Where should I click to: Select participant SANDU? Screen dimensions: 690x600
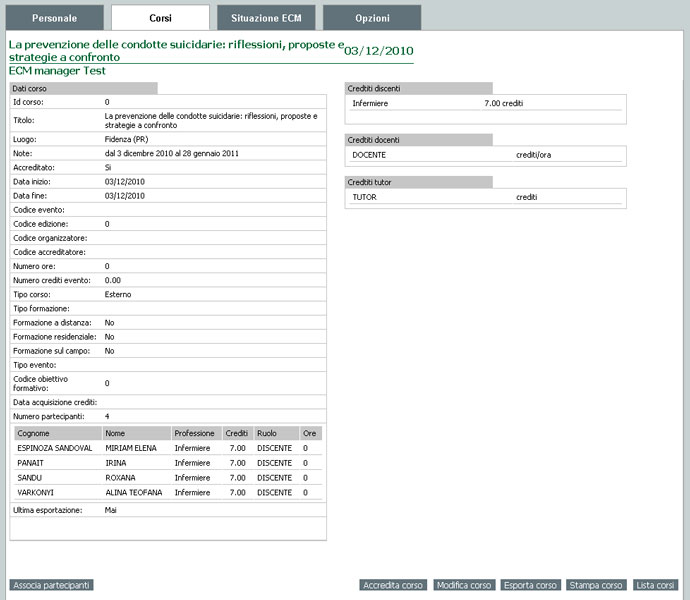tap(29, 478)
